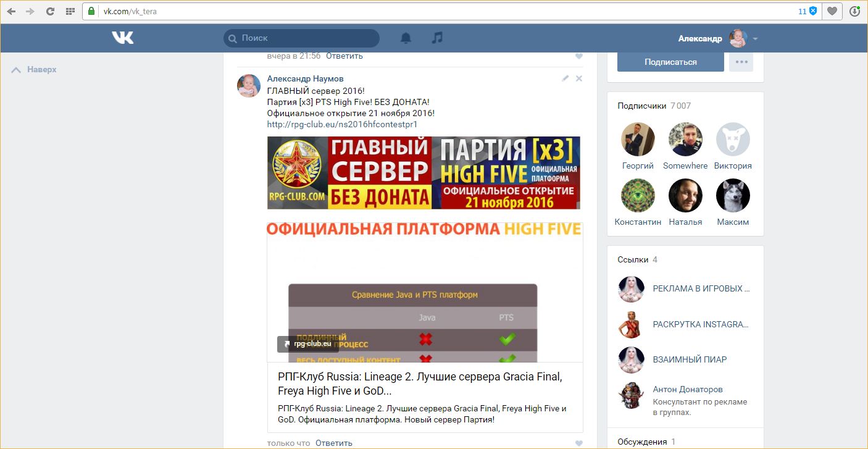Click the Виктория name link
The image size is (868, 449).
pos(733,166)
